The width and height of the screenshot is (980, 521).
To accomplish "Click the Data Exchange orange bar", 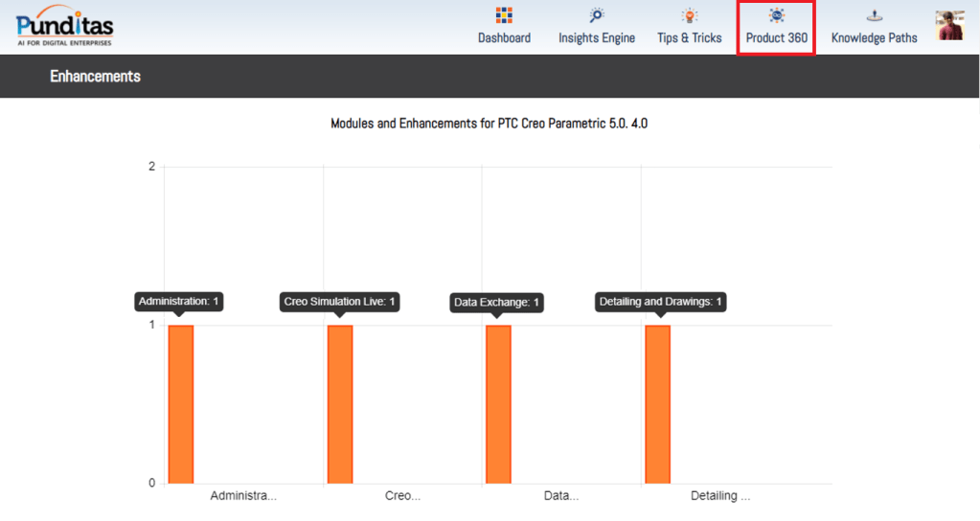I will click(x=498, y=404).
